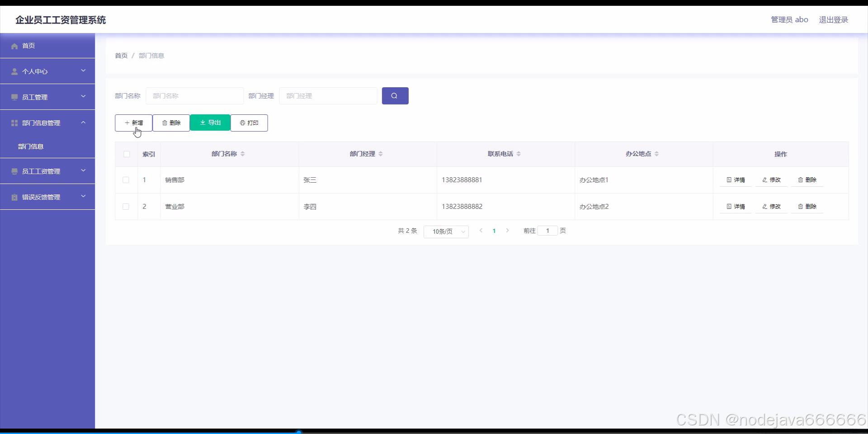Check the 营业部 row checkbox
Screen dimensions: 868x434
click(126, 207)
